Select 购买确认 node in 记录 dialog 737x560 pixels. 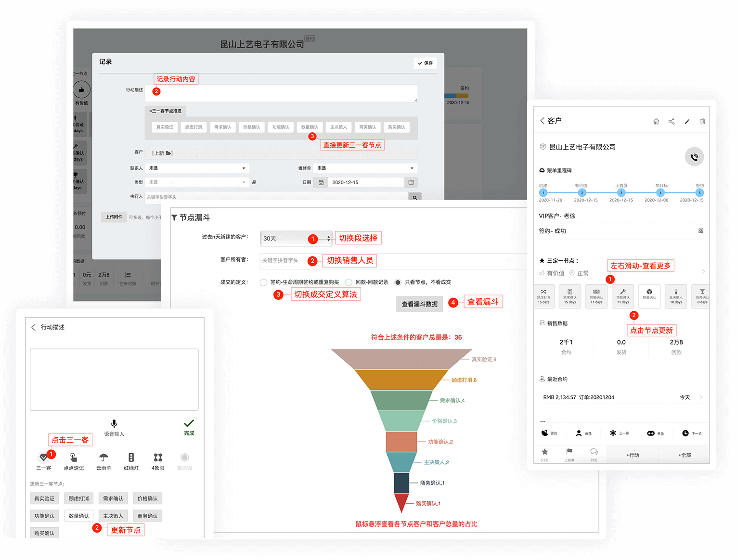click(397, 127)
